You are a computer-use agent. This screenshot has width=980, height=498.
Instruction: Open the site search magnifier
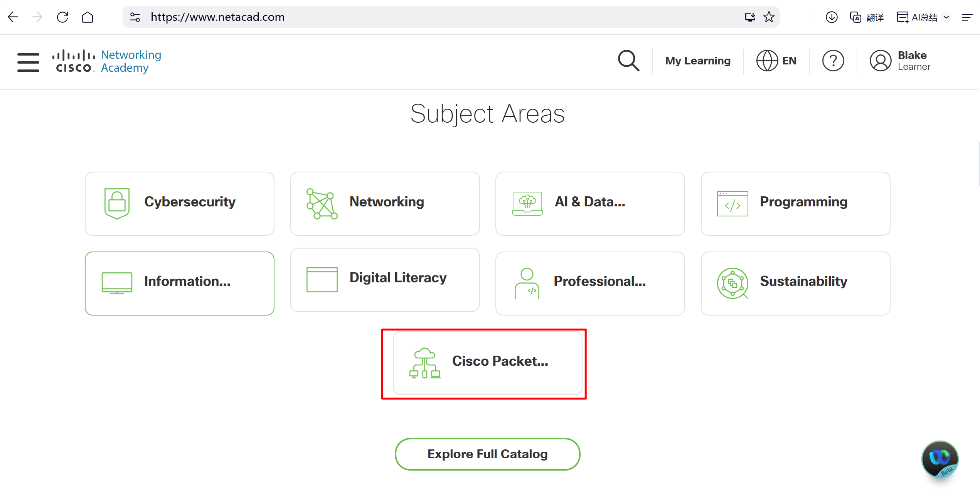(x=628, y=61)
